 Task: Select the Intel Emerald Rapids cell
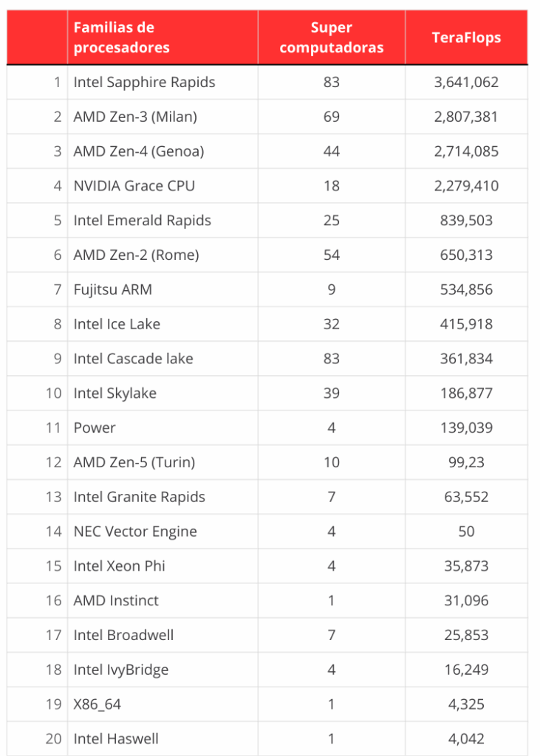pyautogui.click(x=143, y=221)
